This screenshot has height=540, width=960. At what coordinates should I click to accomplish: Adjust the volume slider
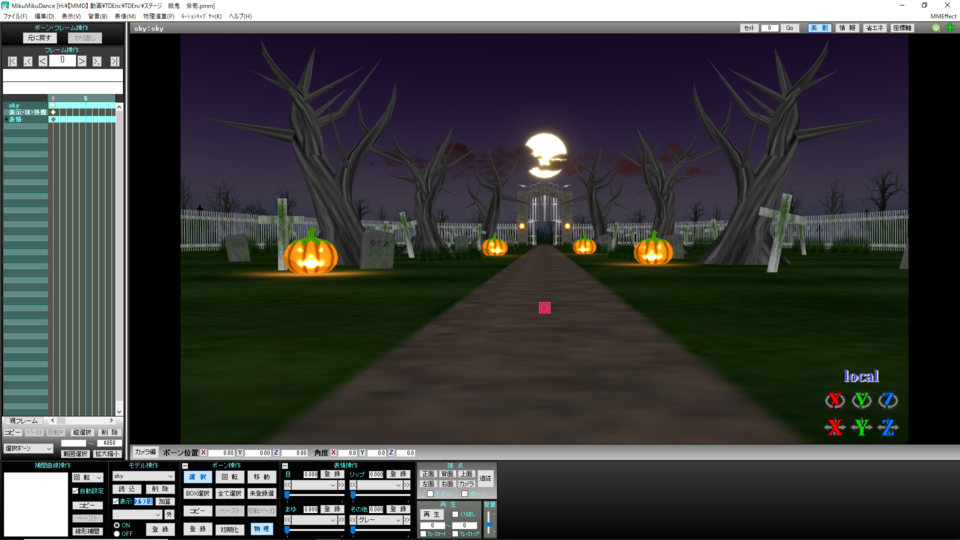tap(489, 522)
